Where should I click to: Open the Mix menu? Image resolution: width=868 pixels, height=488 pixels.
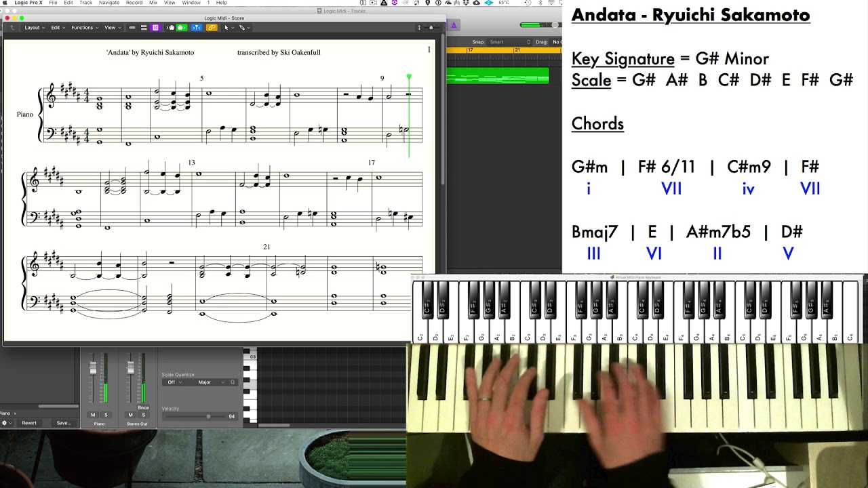pyautogui.click(x=153, y=3)
